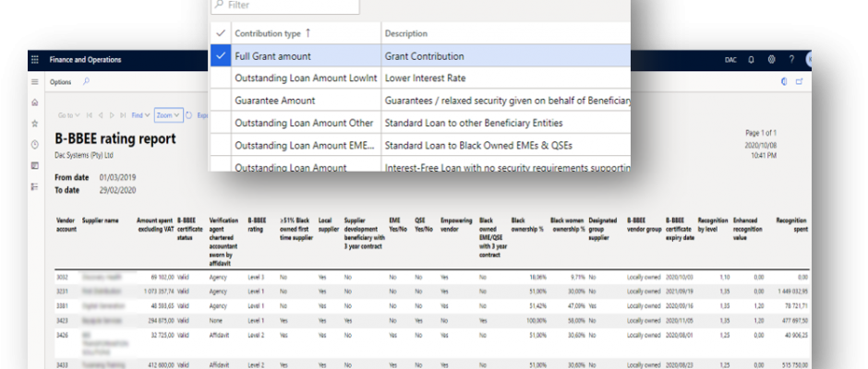Refresh the report viewer

click(189, 115)
